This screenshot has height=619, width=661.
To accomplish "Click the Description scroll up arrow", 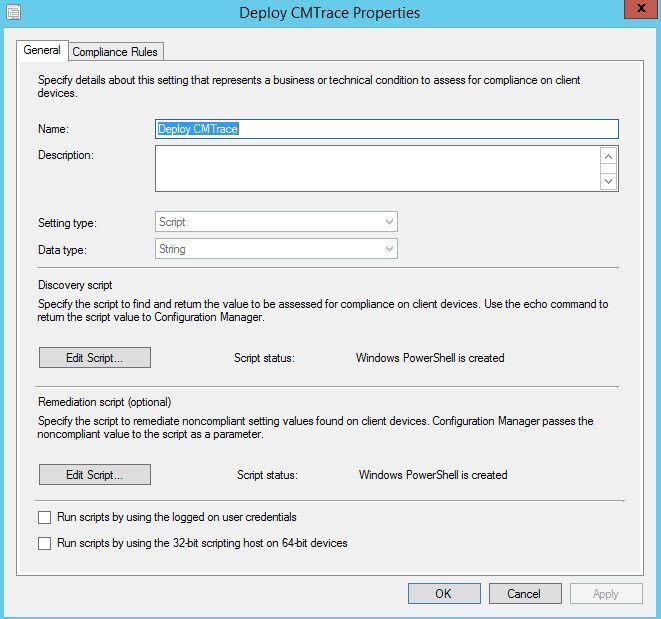I will [x=608, y=156].
